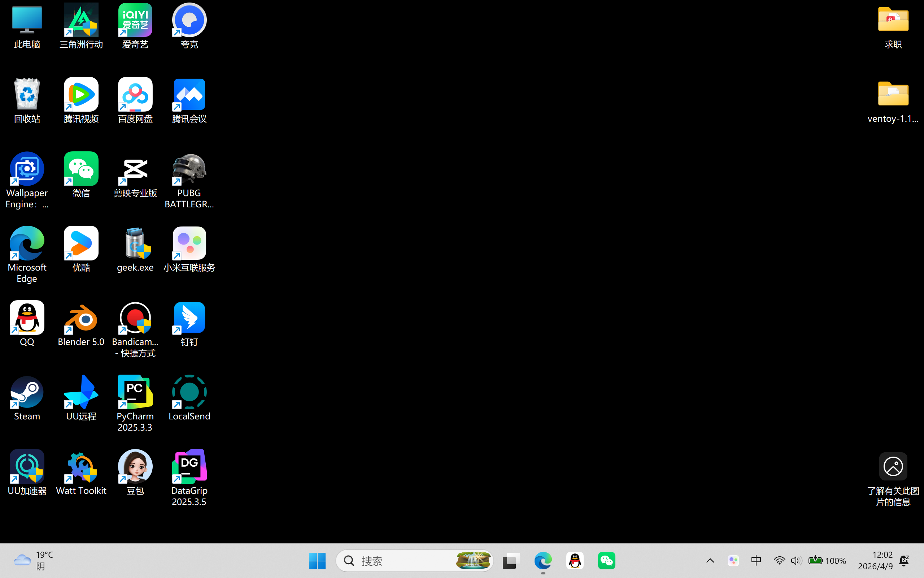The image size is (924, 578).
Task: Expand the hidden system tray icons
Action: coord(710,561)
